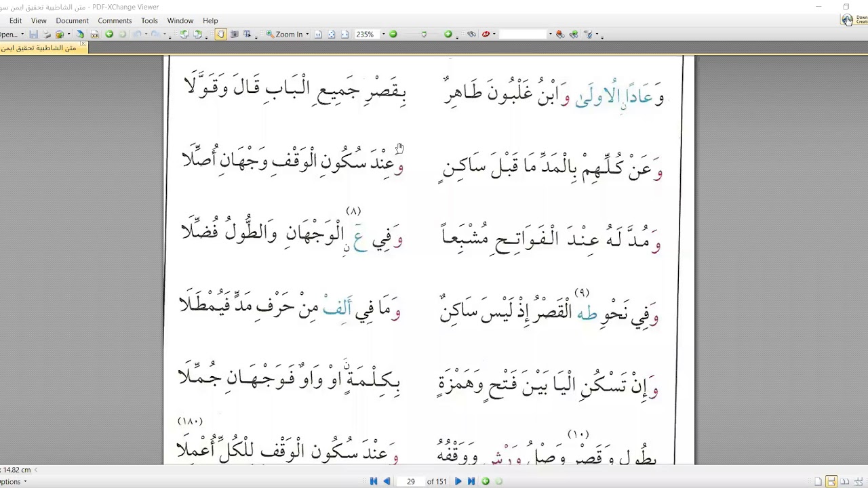Jump to last page button
This screenshot has width=868, height=488.
coord(471,481)
